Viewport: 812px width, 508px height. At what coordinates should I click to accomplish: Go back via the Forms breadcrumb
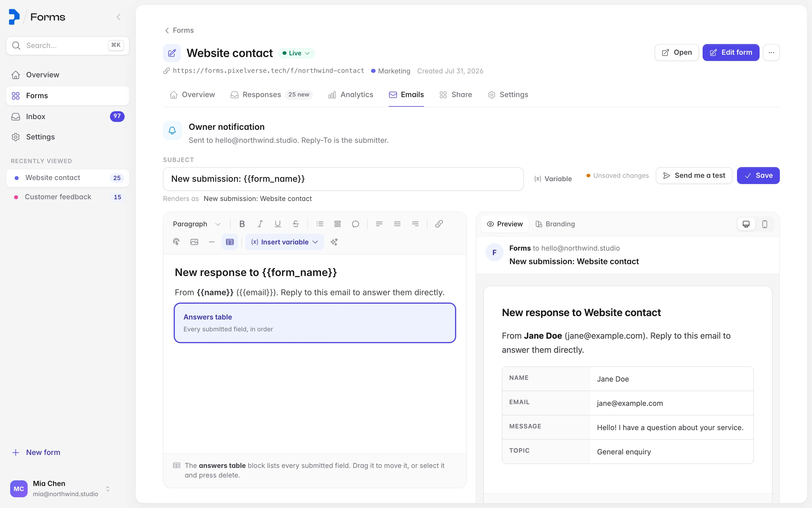[x=179, y=30]
